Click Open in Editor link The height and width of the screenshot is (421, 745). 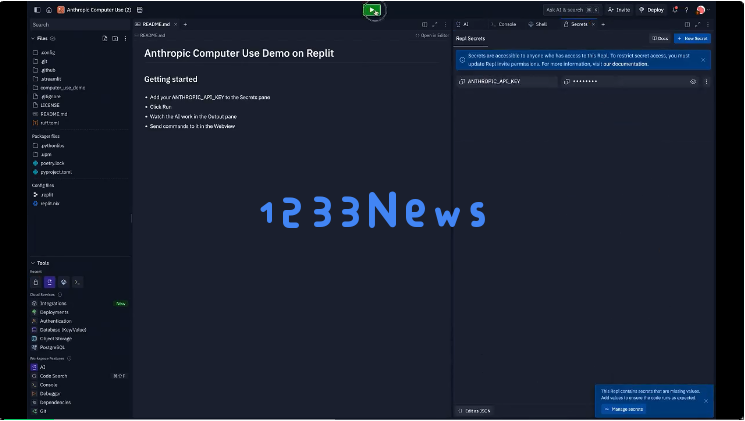pos(432,36)
